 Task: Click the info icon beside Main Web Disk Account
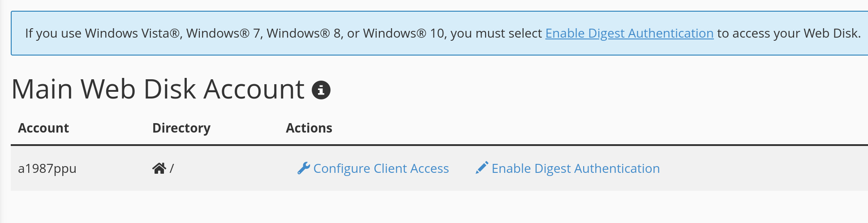tap(321, 90)
